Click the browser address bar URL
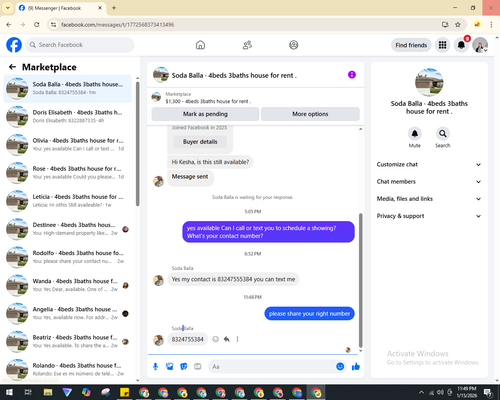Viewport: 500px width, 400px height. click(x=117, y=25)
